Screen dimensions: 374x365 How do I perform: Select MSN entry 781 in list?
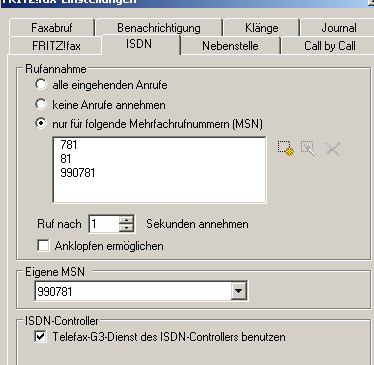click(x=69, y=145)
